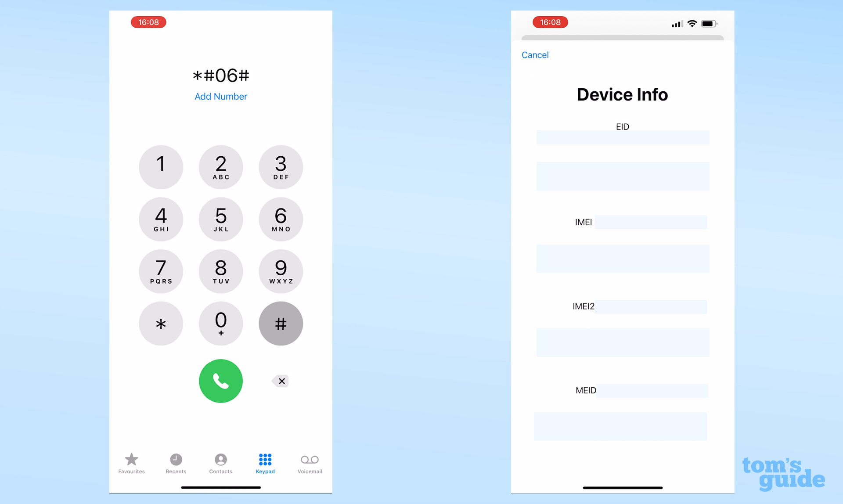The width and height of the screenshot is (843, 504).
Task: Tap digit 0 on the keypad
Action: coord(221,323)
